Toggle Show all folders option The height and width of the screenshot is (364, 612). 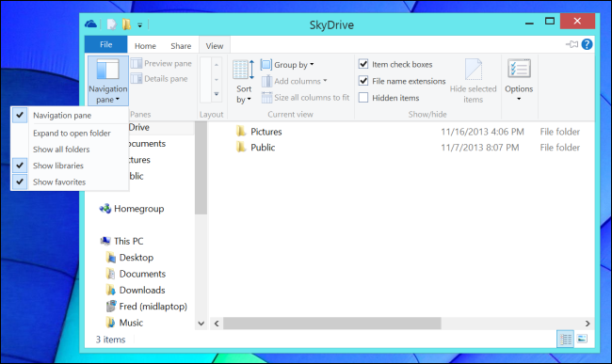[70, 150]
